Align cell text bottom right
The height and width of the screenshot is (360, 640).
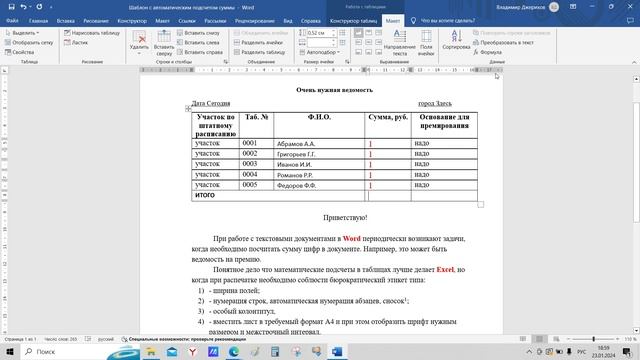pos(379,52)
